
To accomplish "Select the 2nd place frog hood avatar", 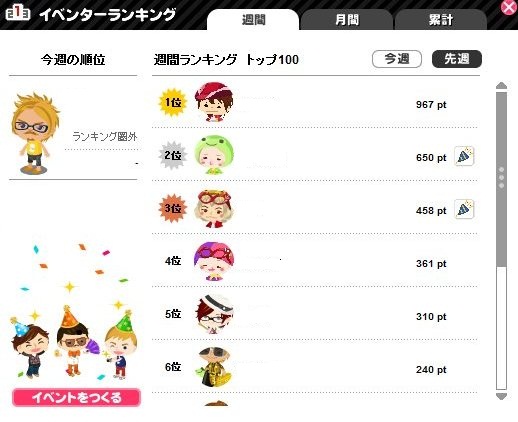I will [214, 155].
